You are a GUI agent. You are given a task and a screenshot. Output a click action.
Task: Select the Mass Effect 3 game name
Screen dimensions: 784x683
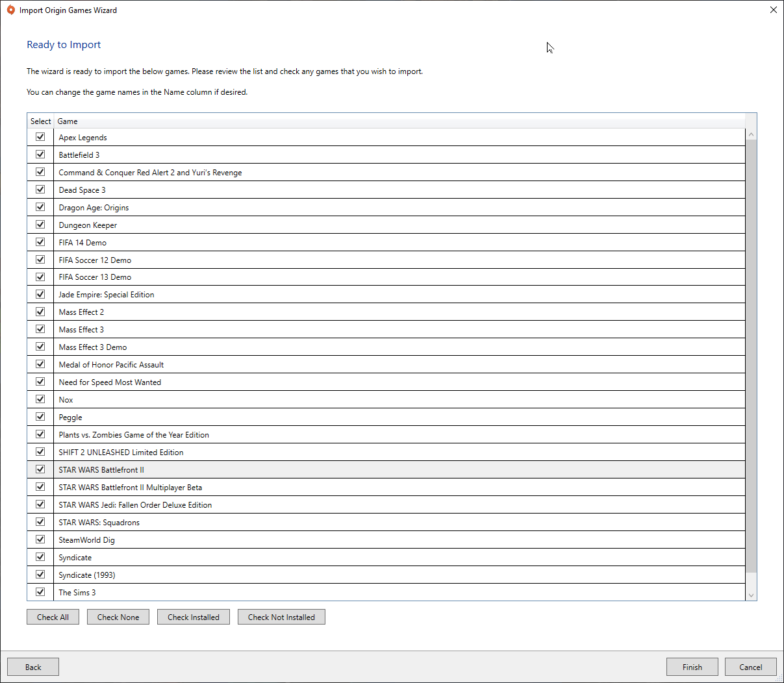pos(81,330)
